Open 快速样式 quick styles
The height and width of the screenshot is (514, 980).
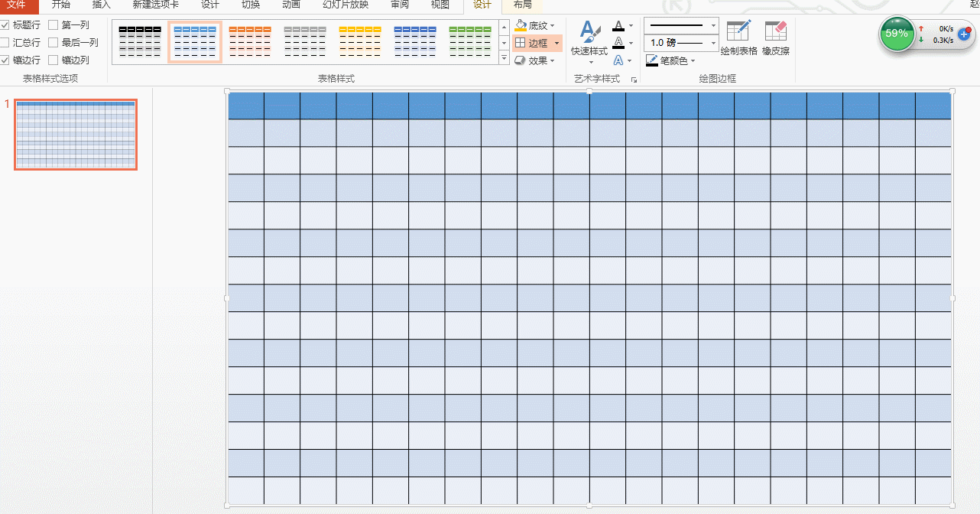tap(589, 41)
